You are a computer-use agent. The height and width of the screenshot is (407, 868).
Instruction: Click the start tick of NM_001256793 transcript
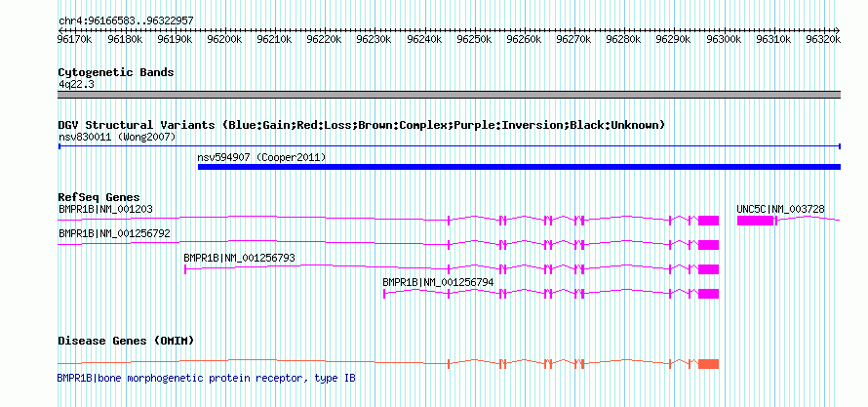[185, 269]
